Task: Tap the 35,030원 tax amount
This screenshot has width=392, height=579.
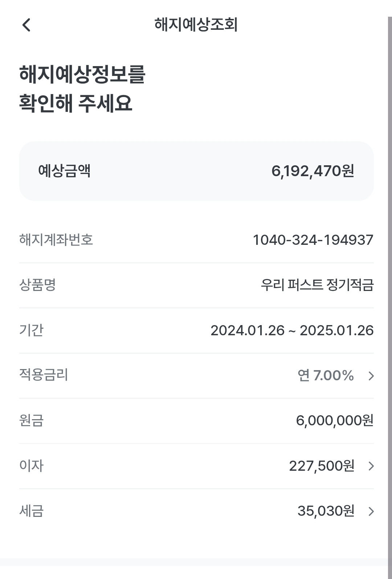Action: [326, 511]
